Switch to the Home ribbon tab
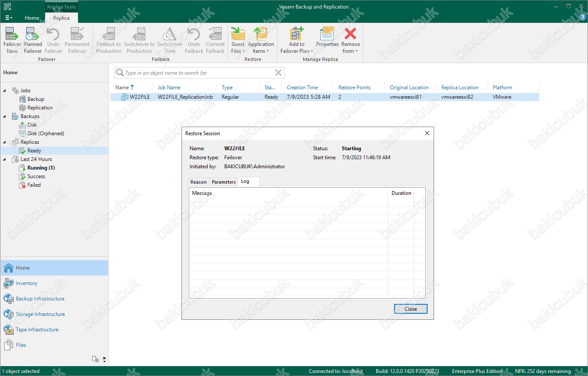588x376 pixels. pyautogui.click(x=32, y=18)
